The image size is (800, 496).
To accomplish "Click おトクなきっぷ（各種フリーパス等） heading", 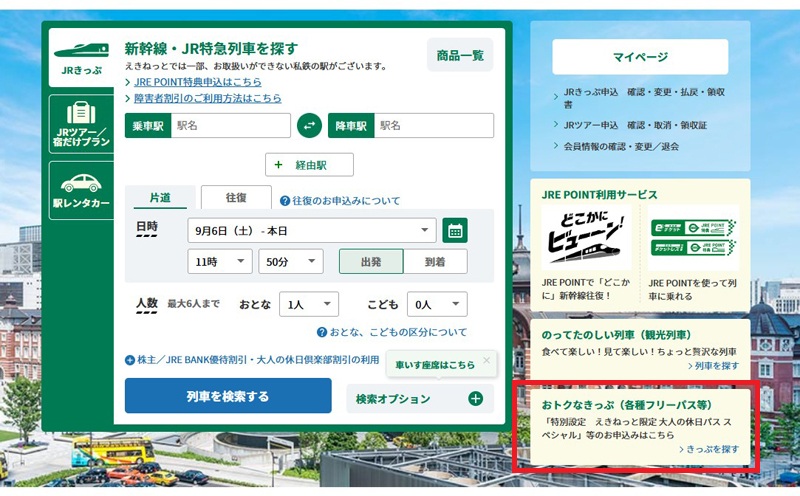I will click(627, 405).
